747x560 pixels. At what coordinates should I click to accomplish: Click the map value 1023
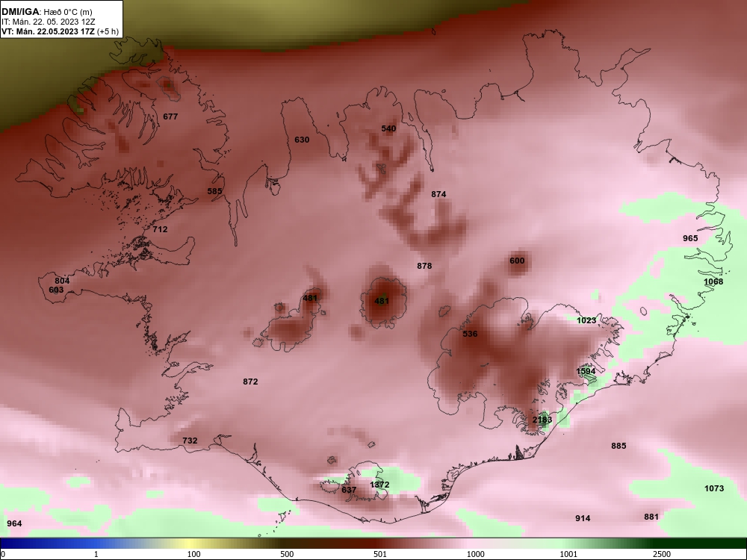(x=586, y=320)
